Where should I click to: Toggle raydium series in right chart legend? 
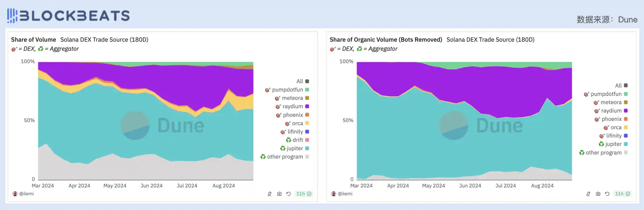(611, 111)
